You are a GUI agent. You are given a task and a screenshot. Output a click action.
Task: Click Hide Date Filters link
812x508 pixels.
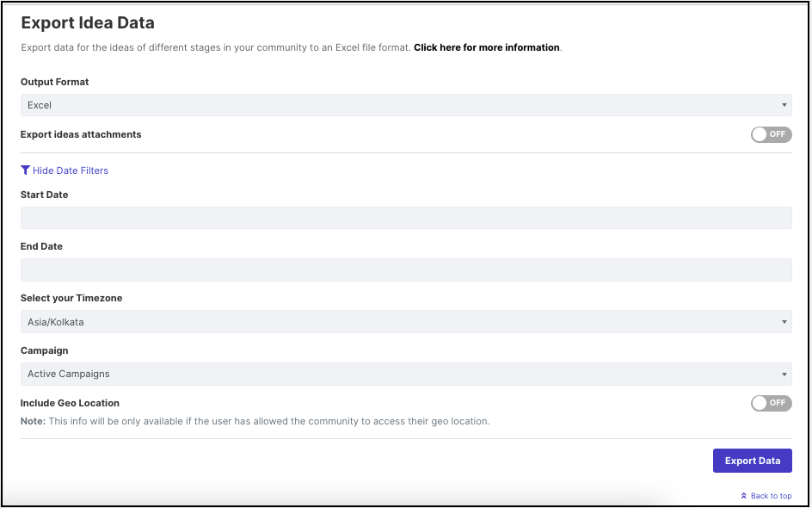click(71, 170)
